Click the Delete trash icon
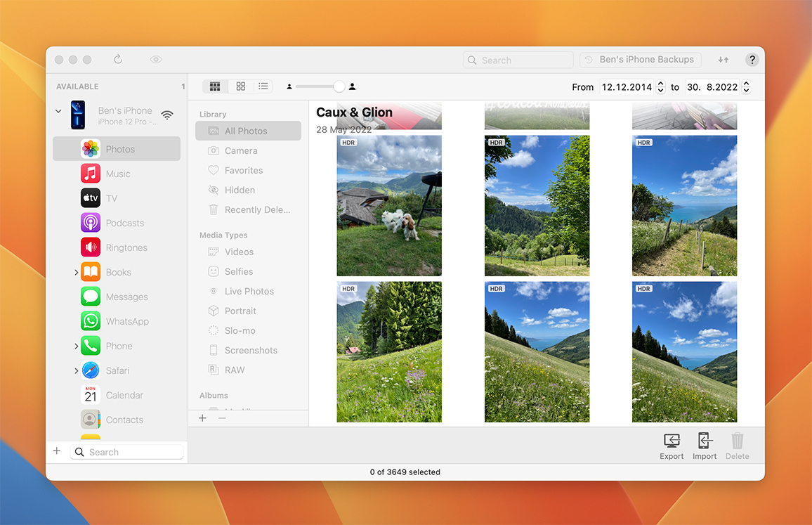Viewport: 812px width, 525px height. tap(738, 441)
